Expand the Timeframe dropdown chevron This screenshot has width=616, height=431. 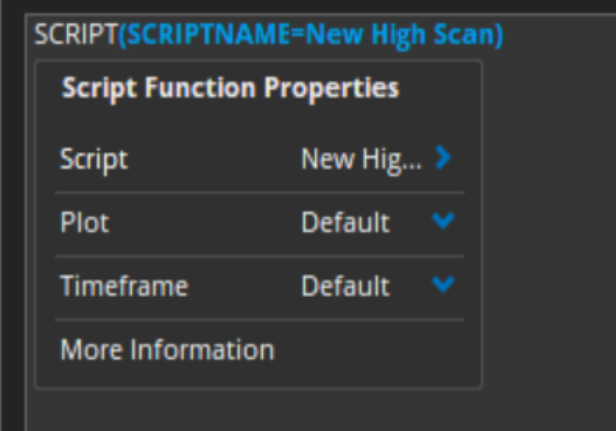(x=443, y=284)
